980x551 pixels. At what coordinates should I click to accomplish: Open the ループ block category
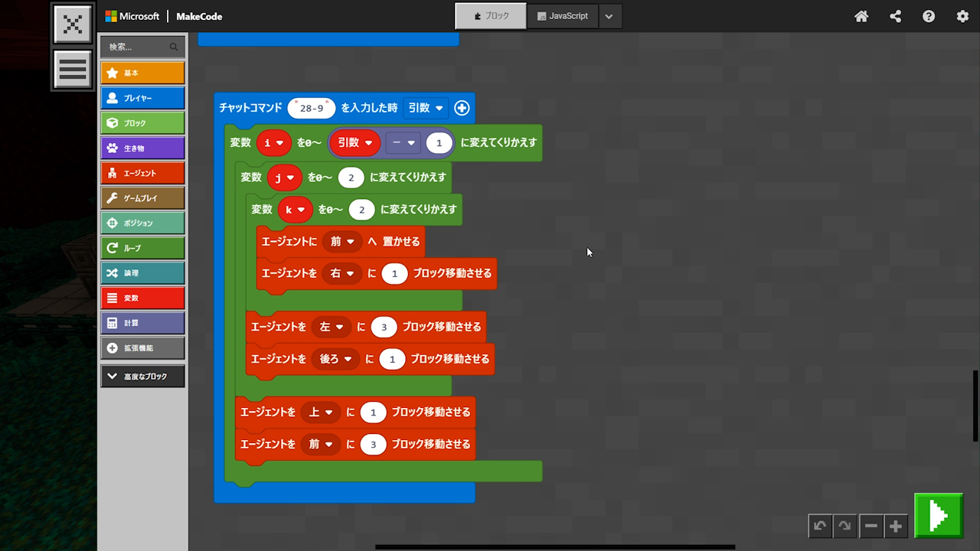pyautogui.click(x=142, y=248)
